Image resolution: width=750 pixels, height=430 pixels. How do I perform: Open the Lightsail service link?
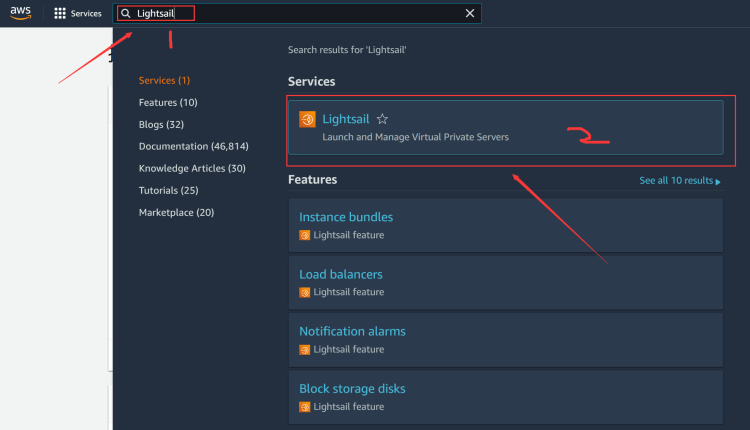(x=345, y=119)
